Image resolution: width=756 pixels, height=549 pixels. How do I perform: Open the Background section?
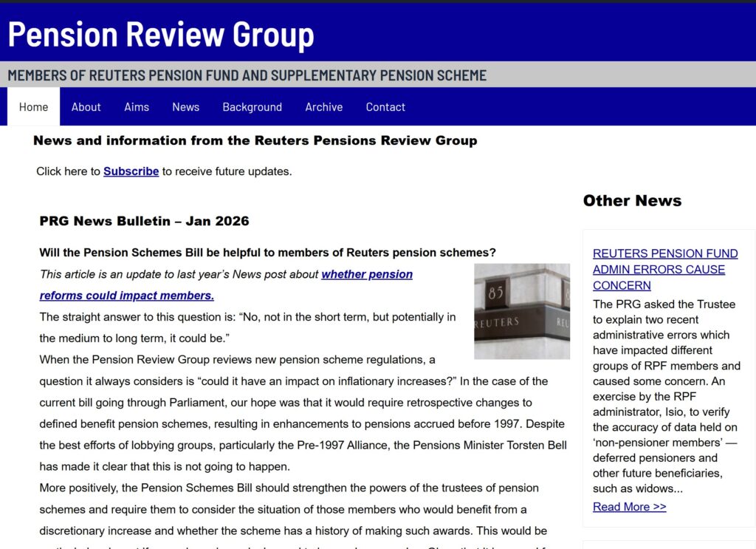[x=252, y=106]
